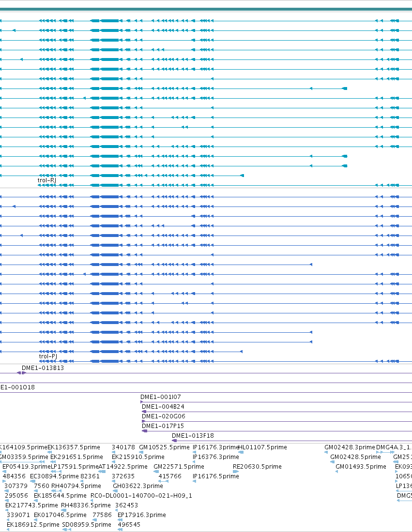Screen dimensions: 412x532
Task: Select the EC30894.5prime EST label
Action: click(54, 476)
